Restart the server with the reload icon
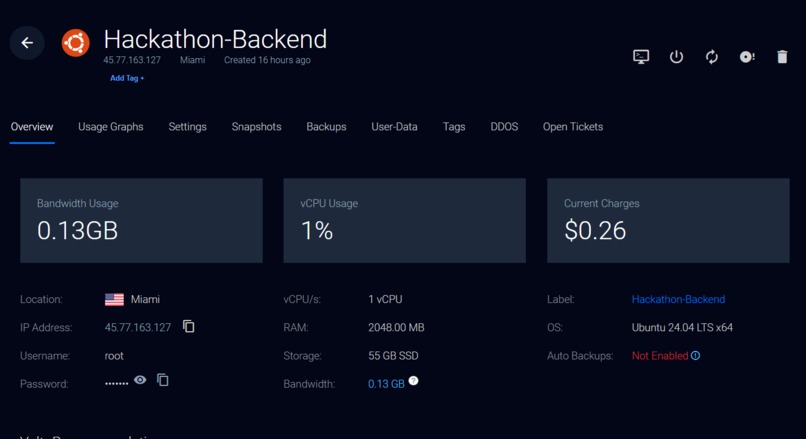The height and width of the screenshot is (439, 806). pos(712,57)
